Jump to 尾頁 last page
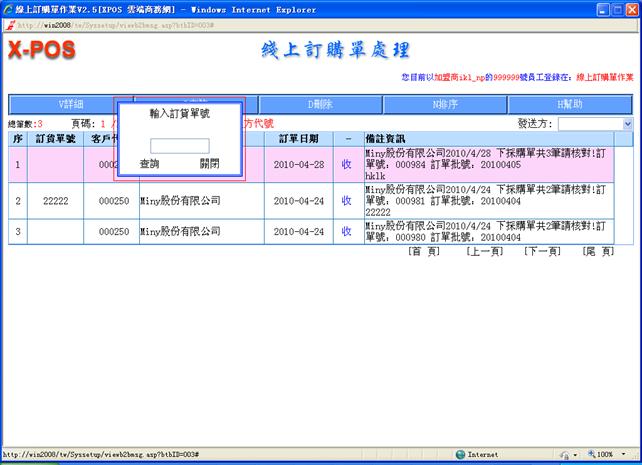Image resolution: width=642 pixels, height=465 pixels. [x=599, y=252]
